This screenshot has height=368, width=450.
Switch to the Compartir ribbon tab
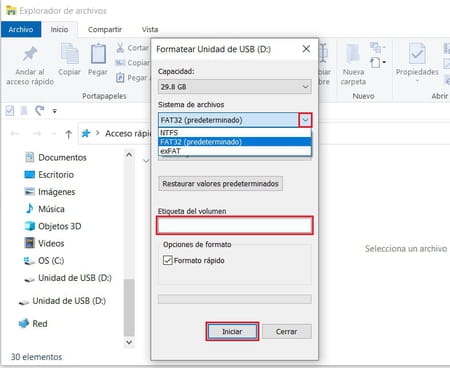click(x=105, y=29)
